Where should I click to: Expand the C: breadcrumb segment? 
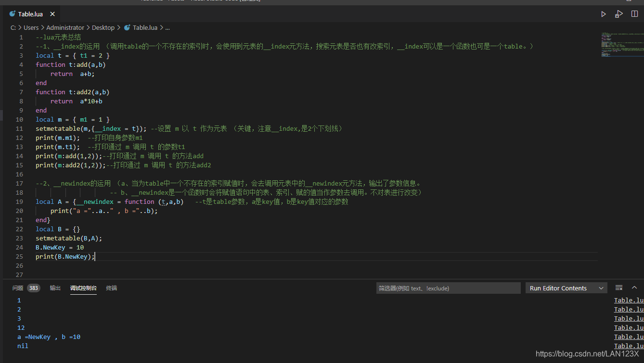point(13,27)
